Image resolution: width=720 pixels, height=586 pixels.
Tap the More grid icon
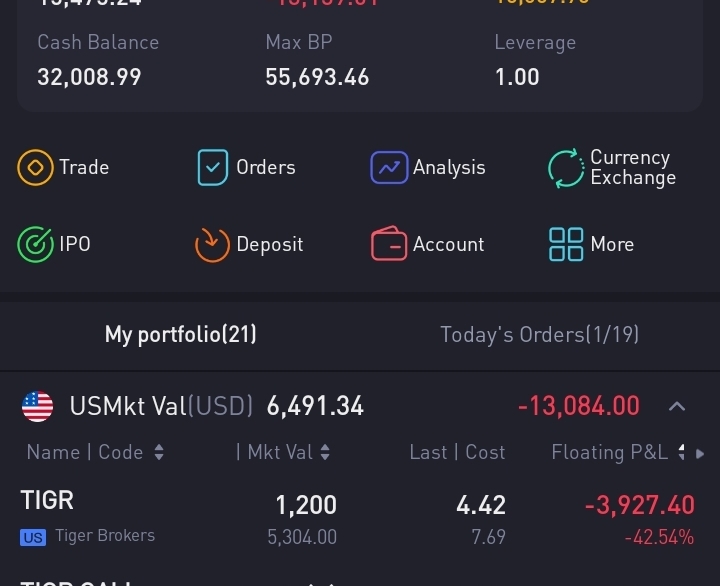click(566, 244)
